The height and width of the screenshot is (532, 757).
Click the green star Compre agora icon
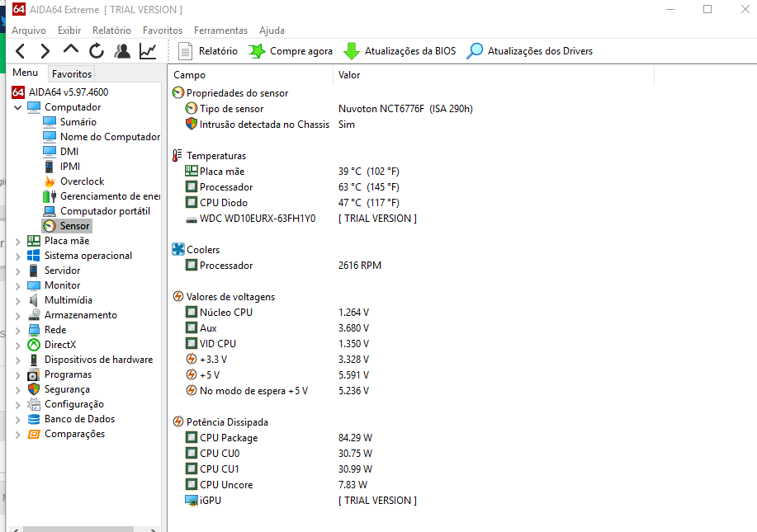click(257, 50)
